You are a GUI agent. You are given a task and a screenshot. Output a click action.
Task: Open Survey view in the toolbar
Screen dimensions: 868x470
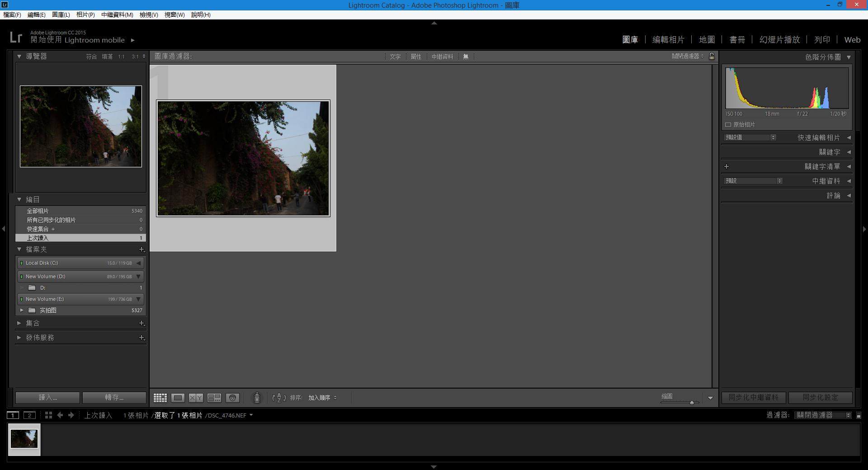(x=214, y=398)
